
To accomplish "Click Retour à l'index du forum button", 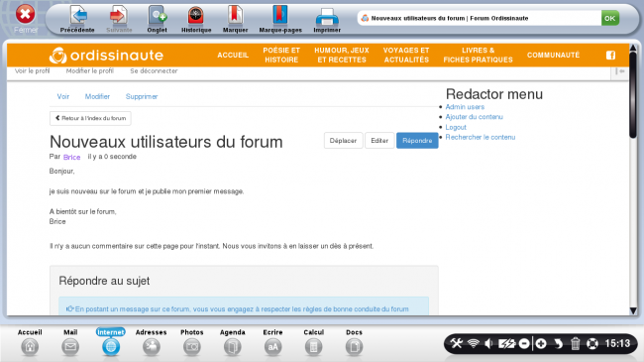I will pyautogui.click(x=90, y=118).
